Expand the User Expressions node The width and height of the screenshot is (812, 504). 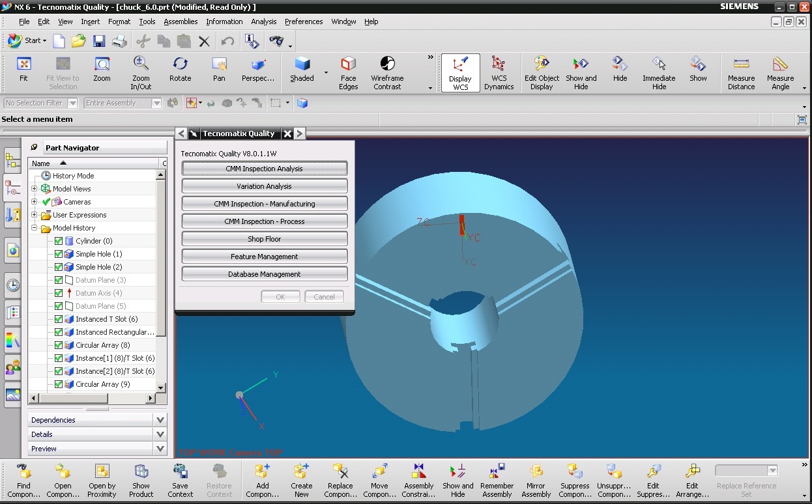[x=35, y=215]
